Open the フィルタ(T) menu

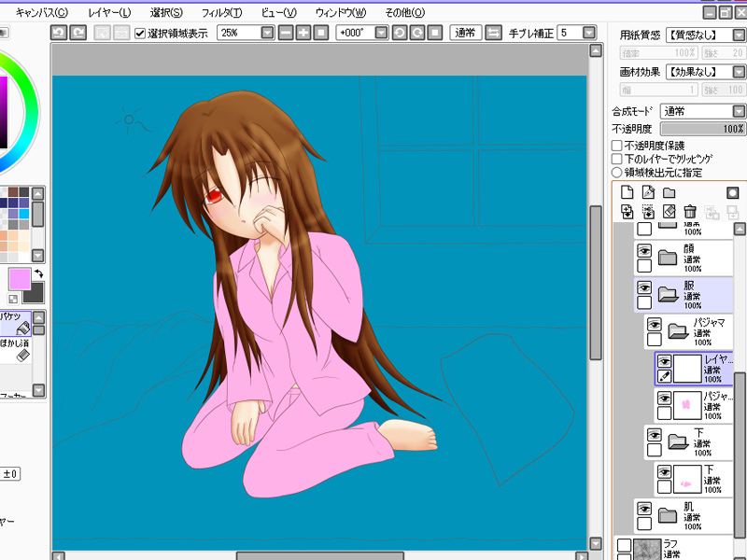[x=221, y=12]
